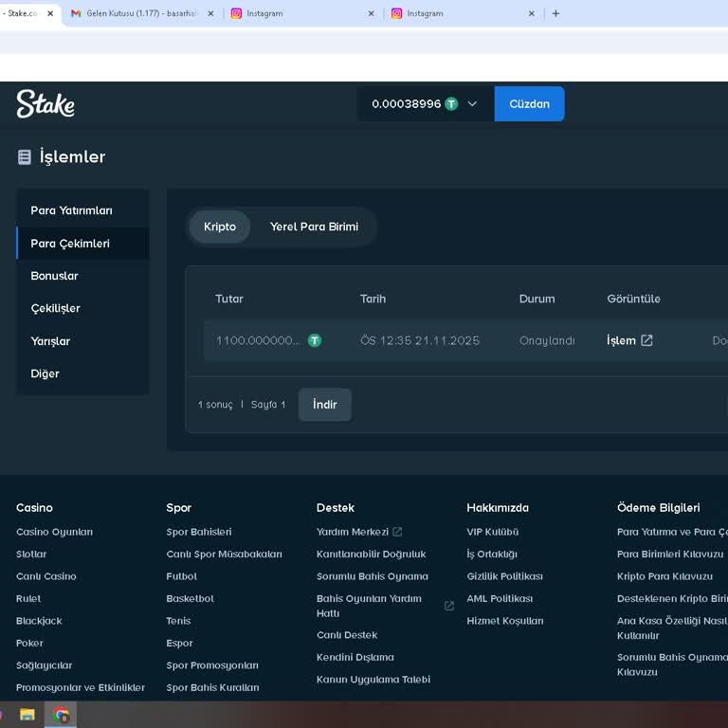Click the Gmail favicon in tab

pyautogui.click(x=76, y=13)
